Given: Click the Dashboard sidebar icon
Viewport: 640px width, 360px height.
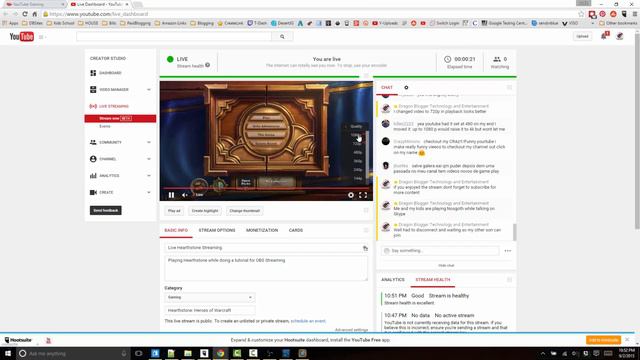Looking at the screenshot, I should (93, 73).
